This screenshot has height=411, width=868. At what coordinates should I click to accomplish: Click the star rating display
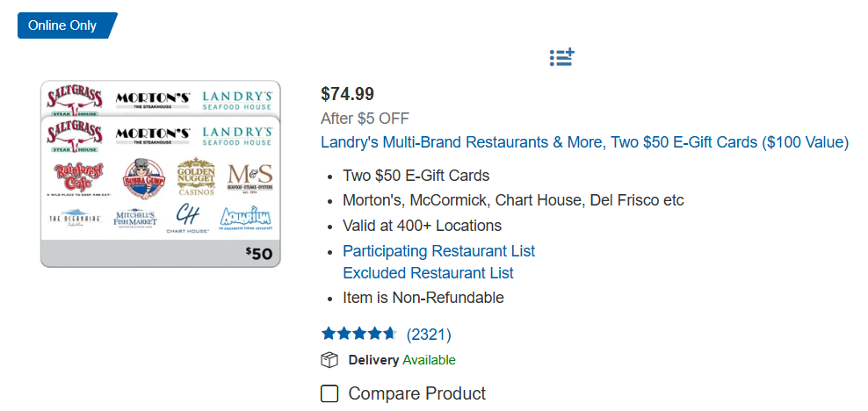[358, 334]
